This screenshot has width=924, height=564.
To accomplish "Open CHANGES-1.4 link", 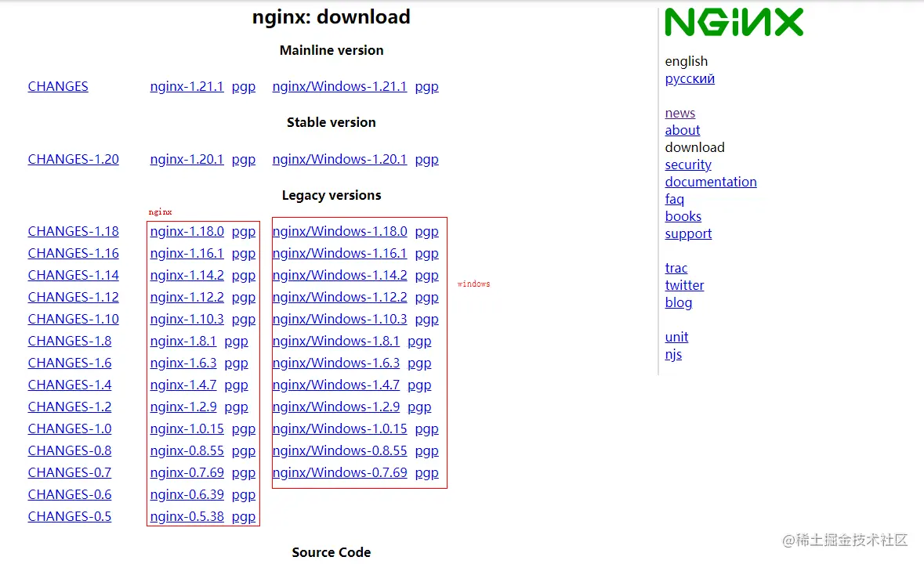I will tap(70, 385).
